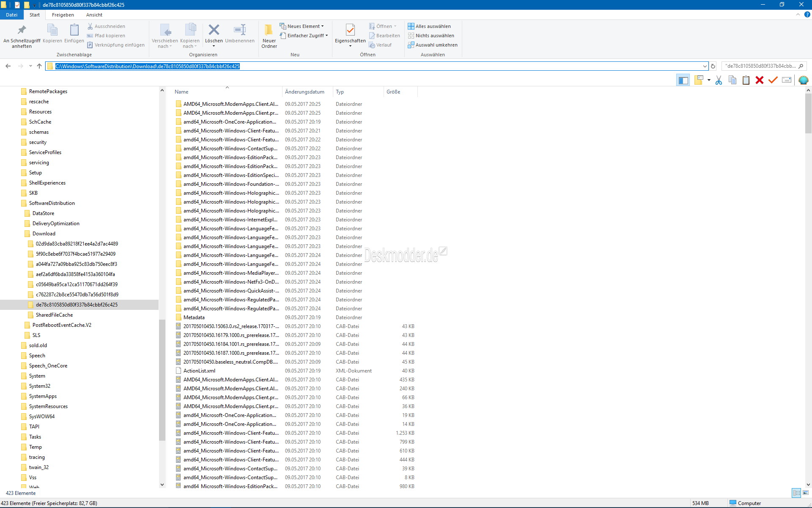Click the Löschen red X button
The image size is (812, 508).
214,36
